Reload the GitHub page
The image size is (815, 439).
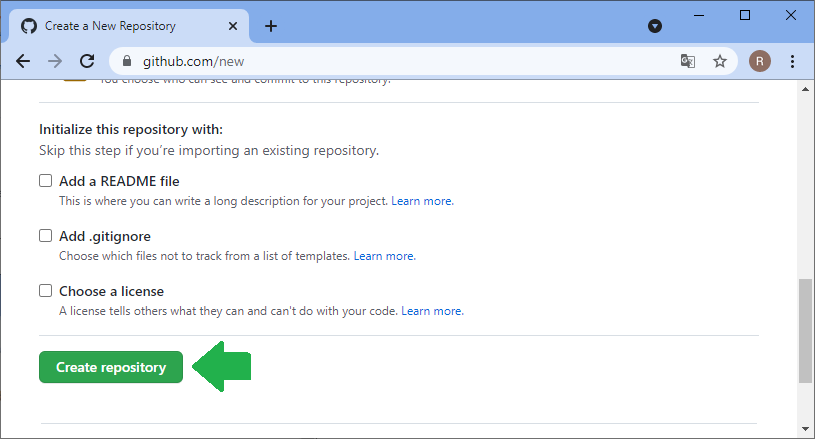(87, 61)
